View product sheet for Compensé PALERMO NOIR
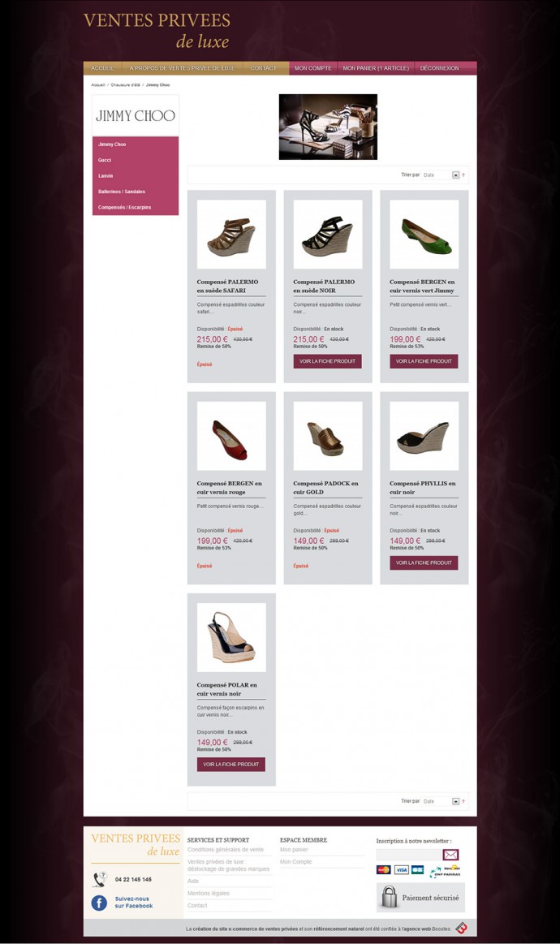Image resolution: width=560 pixels, height=944 pixels. point(328,361)
